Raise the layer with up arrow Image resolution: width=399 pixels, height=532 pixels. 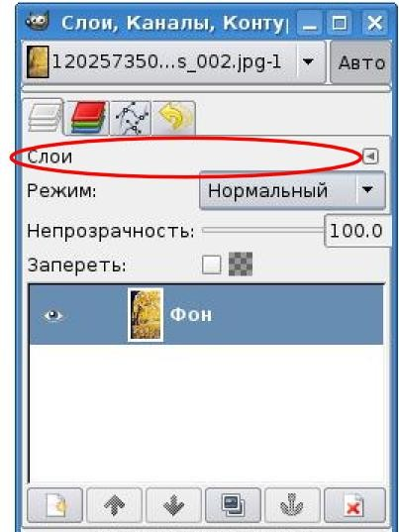click(114, 505)
